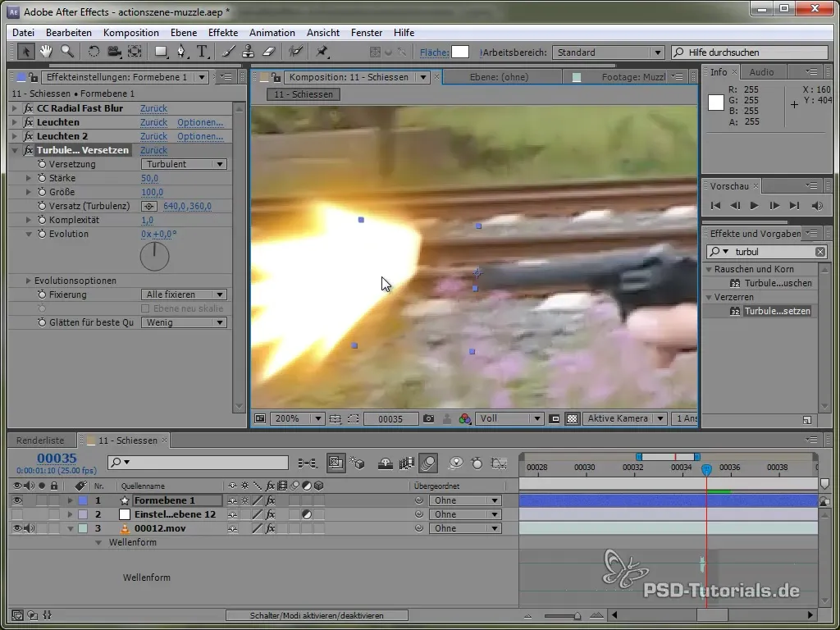Select the Puppet Pin tool
Viewport: 840px width, 630px height.
coord(322,52)
